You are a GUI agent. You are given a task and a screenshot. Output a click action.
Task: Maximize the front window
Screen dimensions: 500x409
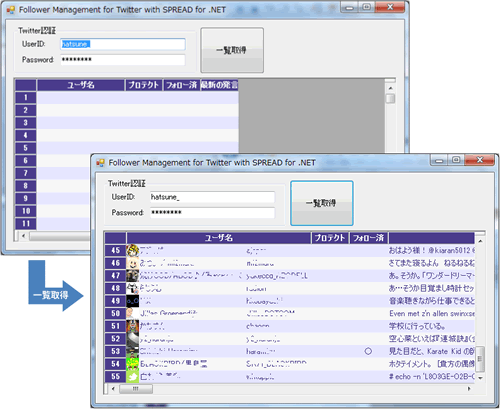[x=456, y=160]
